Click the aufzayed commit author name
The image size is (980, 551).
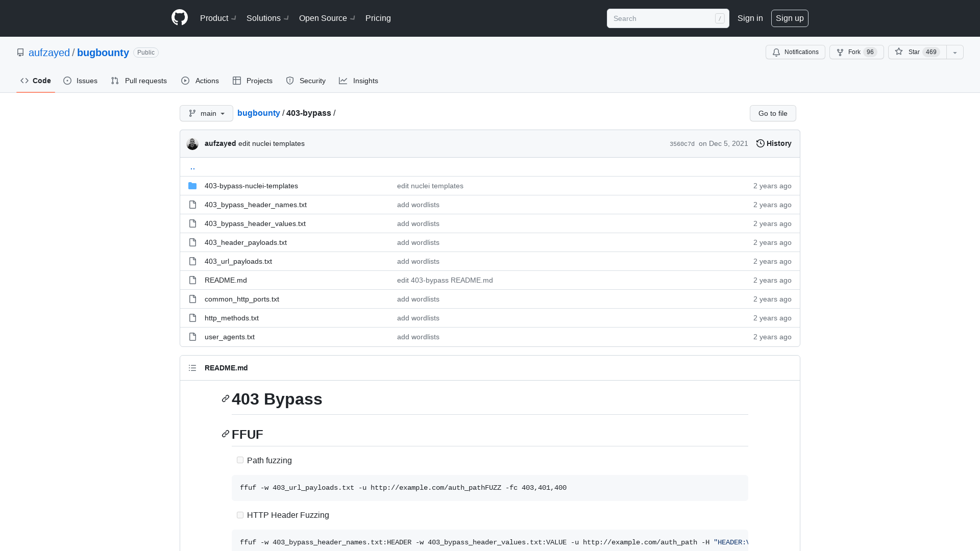click(220, 144)
